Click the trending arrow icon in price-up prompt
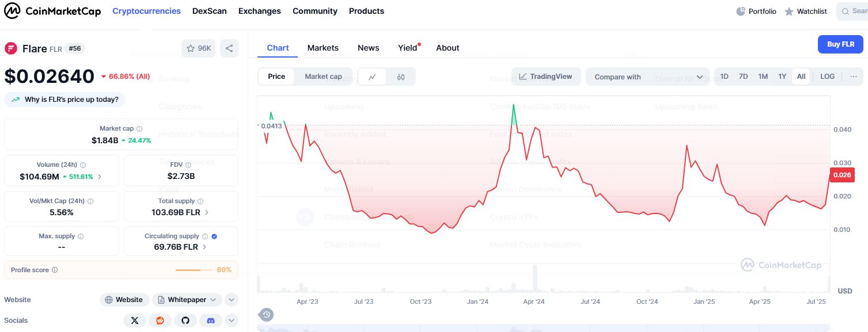This screenshot has width=868, height=332. [15, 100]
